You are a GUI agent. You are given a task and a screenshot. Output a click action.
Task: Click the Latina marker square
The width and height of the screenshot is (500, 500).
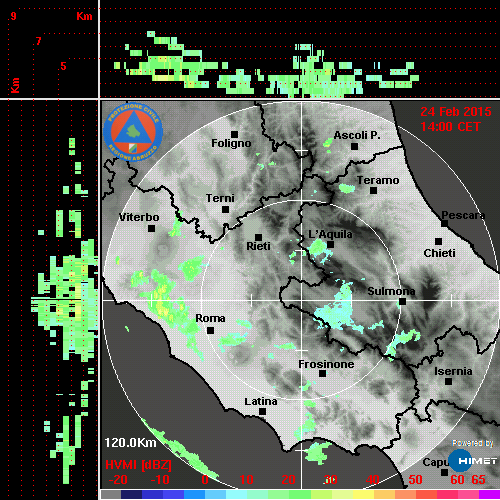[x=263, y=412]
